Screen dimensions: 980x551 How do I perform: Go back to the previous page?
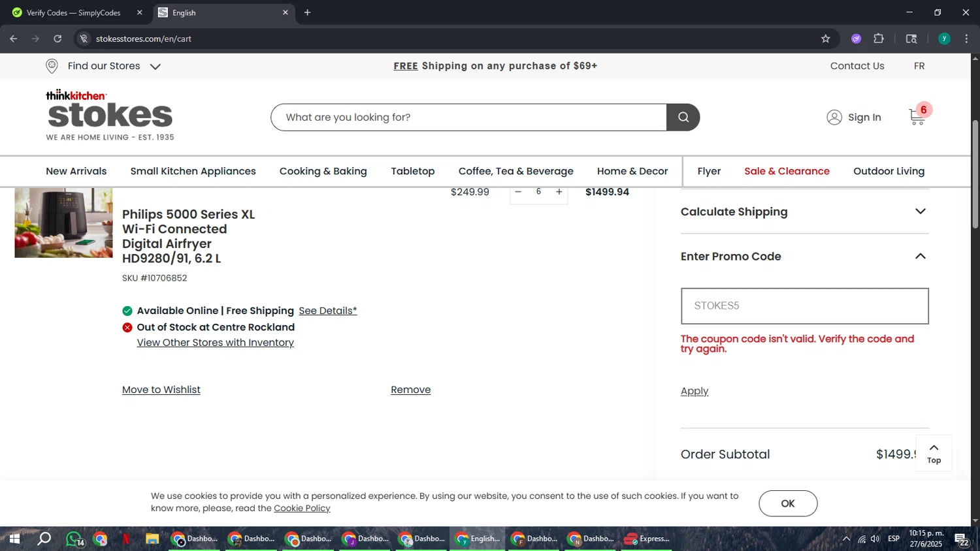pos(14,39)
